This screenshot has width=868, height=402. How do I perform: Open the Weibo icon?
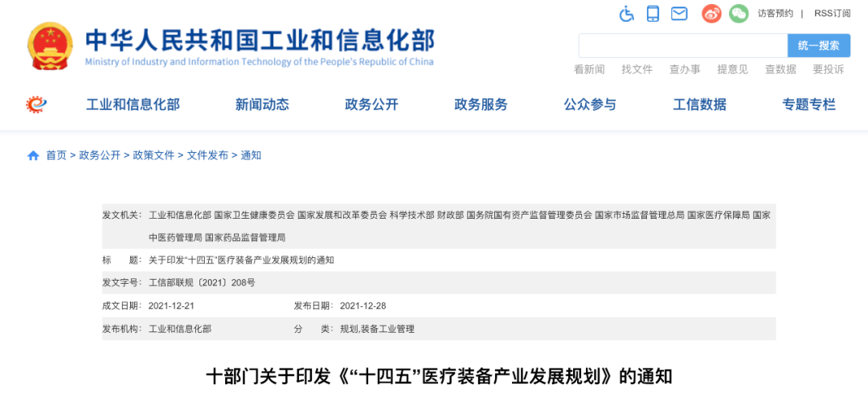coord(711,14)
